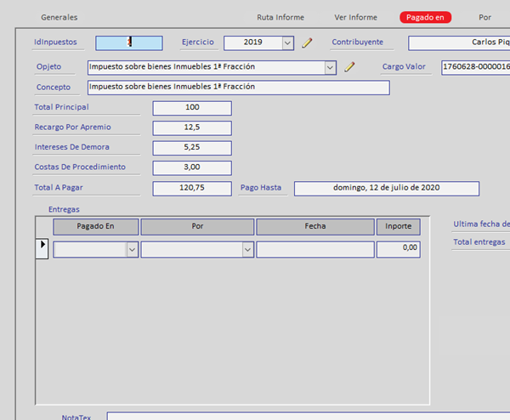Click the Recargo Por Apremio field
510x420 pixels.
click(191, 128)
